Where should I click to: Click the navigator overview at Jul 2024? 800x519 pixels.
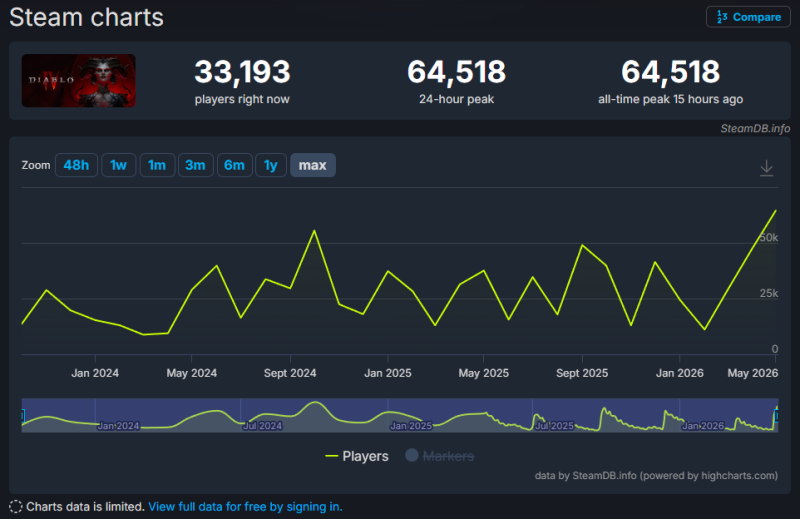(262, 426)
